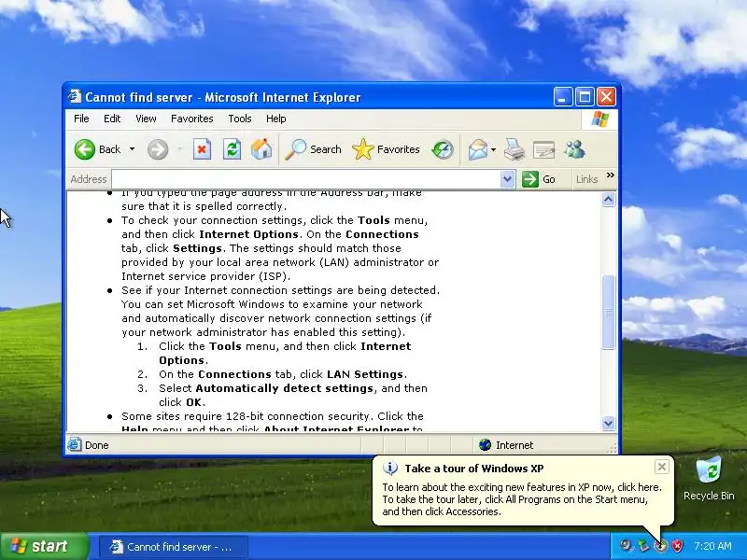The width and height of the screenshot is (747, 560).
Task: Click the Done status bar page icon
Action: [x=75, y=445]
